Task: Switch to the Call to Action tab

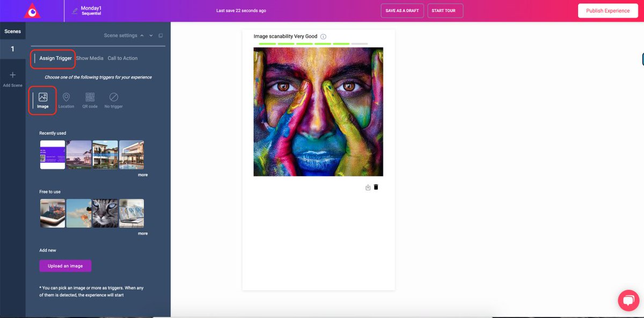Action: pyautogui.click(x=122, y=58)
